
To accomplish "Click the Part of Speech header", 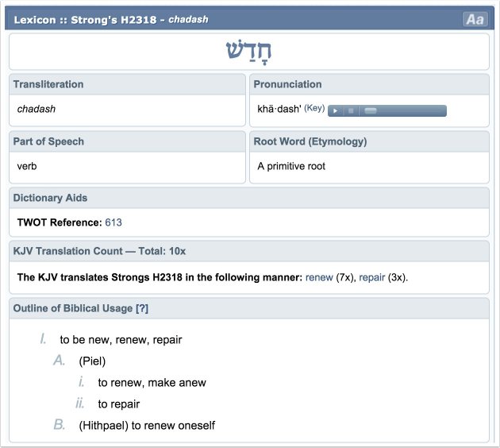I will pos(48,141).
